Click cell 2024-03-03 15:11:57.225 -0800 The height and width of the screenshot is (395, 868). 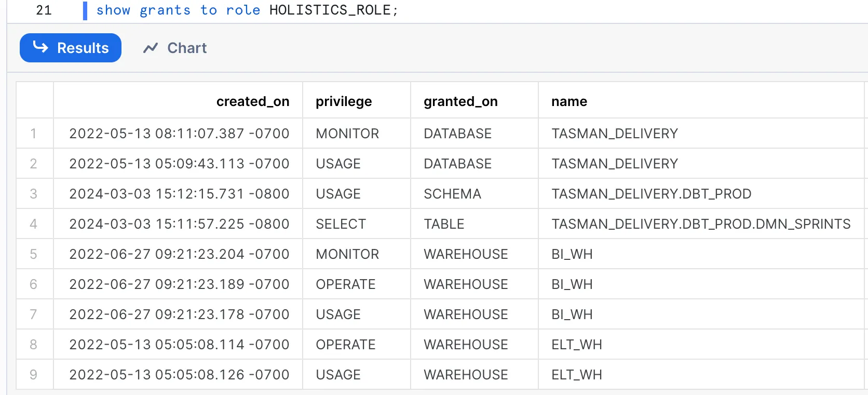179,224
